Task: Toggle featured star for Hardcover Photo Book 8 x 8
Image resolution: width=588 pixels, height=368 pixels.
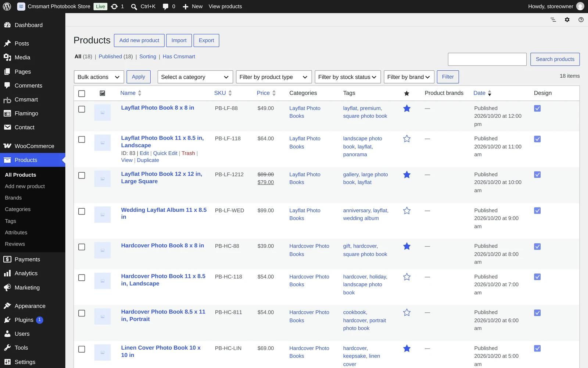Action: point(407,247)
